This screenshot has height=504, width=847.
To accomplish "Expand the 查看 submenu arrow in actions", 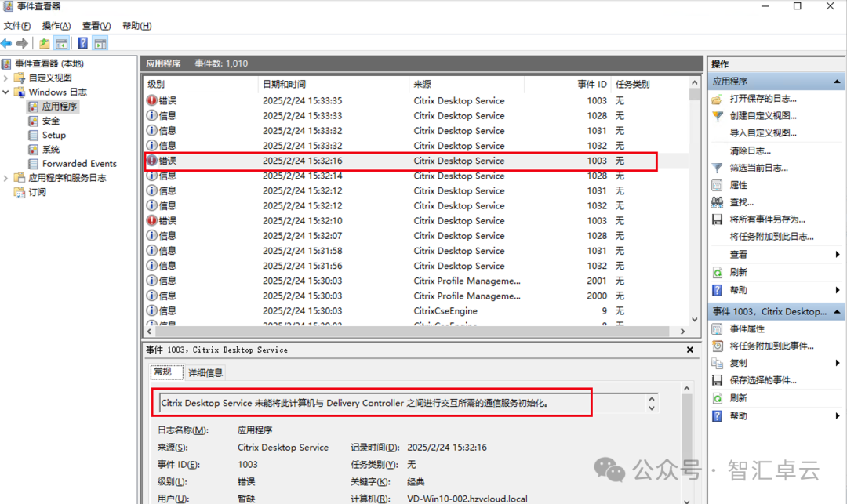I will (x=838, y=254).
